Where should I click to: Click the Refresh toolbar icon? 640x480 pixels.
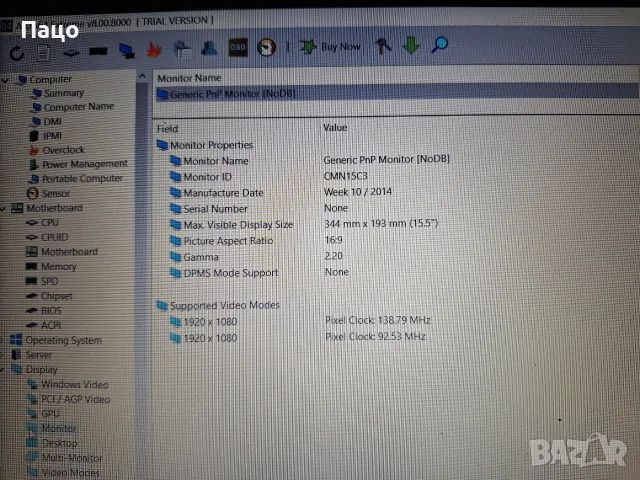tap(17, 53)
